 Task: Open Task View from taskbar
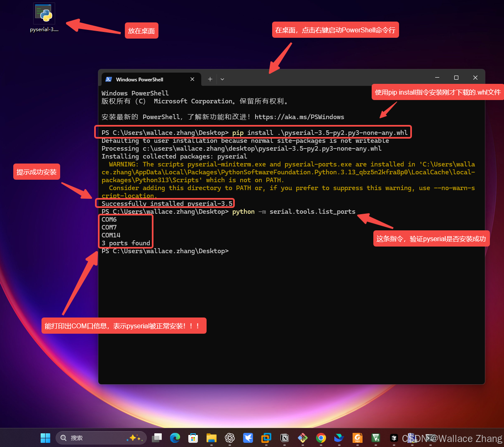(157, 438)
